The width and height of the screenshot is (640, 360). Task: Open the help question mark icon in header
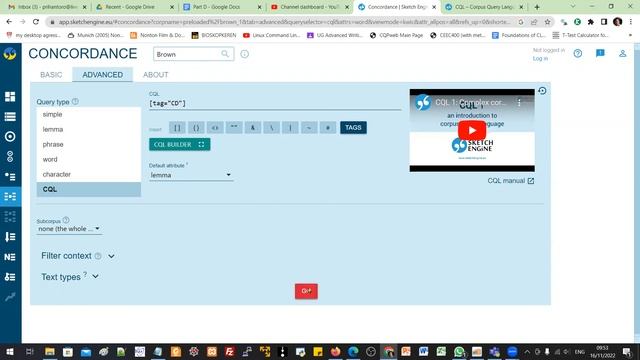click(x=578, y=53)
